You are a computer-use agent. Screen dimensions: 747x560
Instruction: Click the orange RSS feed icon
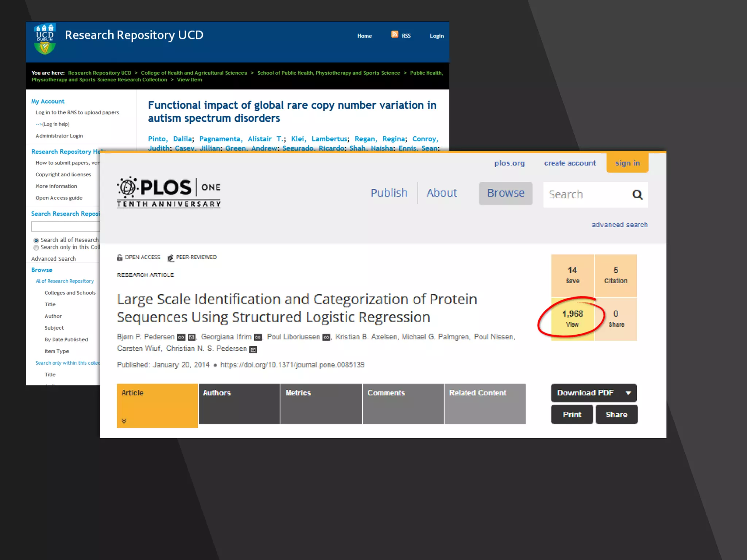(395, 34)
